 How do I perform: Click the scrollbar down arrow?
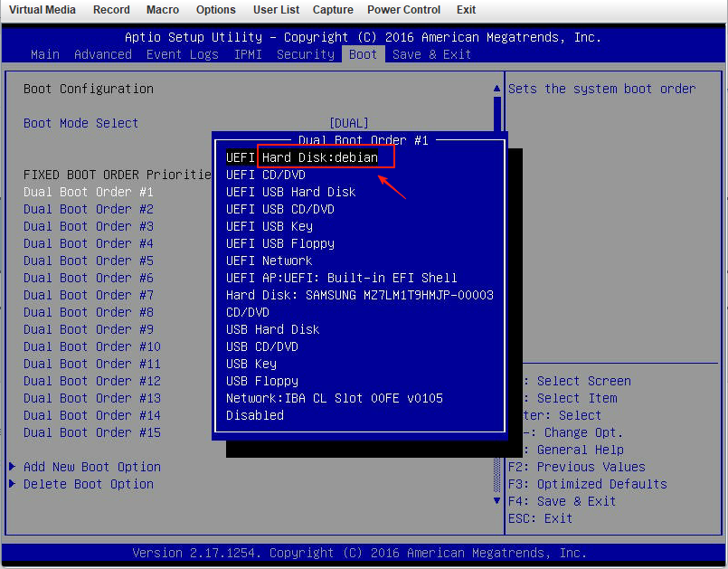pyautogui.click(x=496, y=501)
